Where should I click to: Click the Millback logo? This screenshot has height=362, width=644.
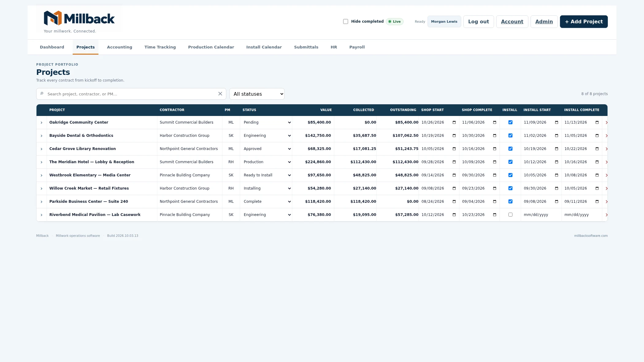pyautogui.click(x=79, y=18)
